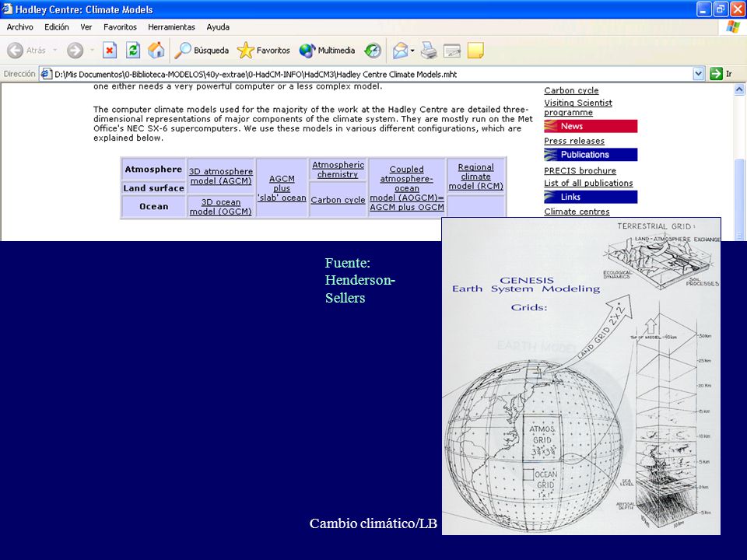Print the page with printer icon
Screen dimensions: 747x560
click(429, 50)
